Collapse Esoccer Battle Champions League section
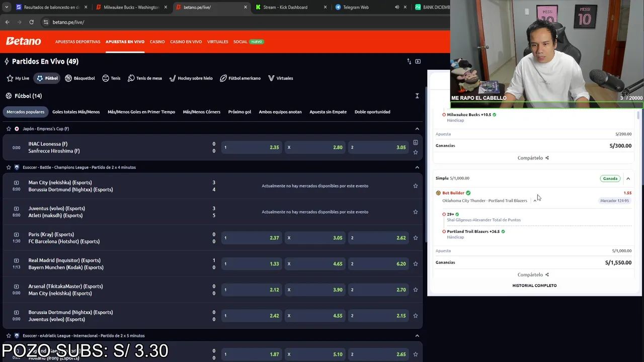 [417, 167]
